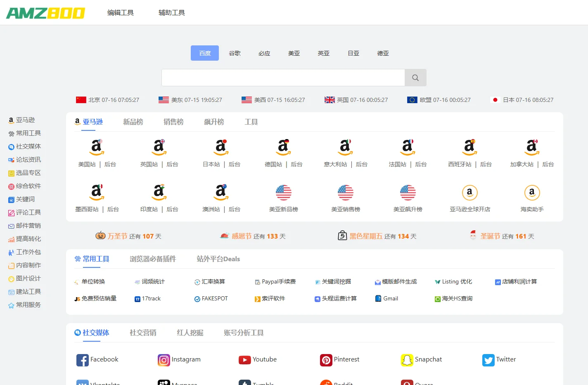Screen dimensions: 588x385
Task: Open the FAKESPOT tool link
Action: tap(211, 299)
